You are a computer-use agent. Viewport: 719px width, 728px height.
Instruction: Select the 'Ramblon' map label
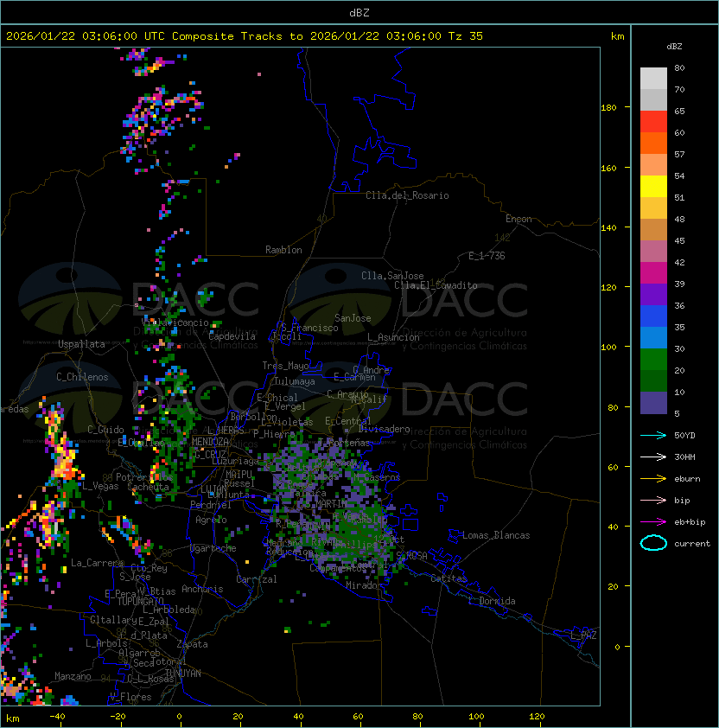(x=283, y=250)
